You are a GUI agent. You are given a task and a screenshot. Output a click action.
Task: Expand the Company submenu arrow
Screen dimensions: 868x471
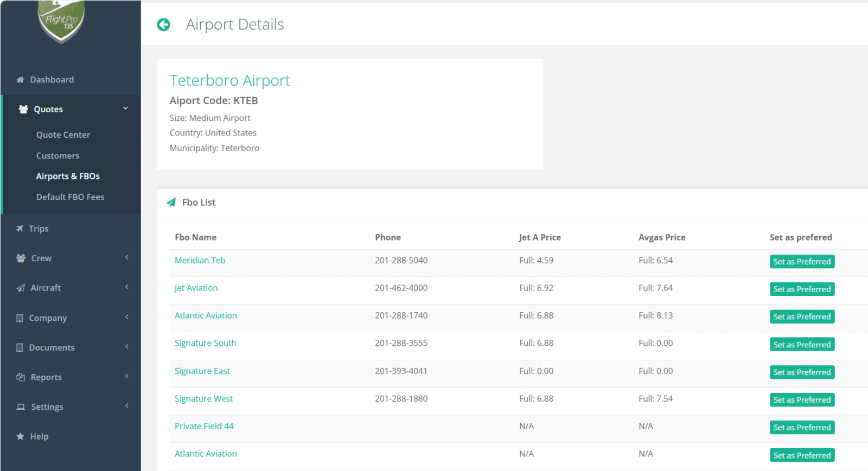click(x=127, y=317)
